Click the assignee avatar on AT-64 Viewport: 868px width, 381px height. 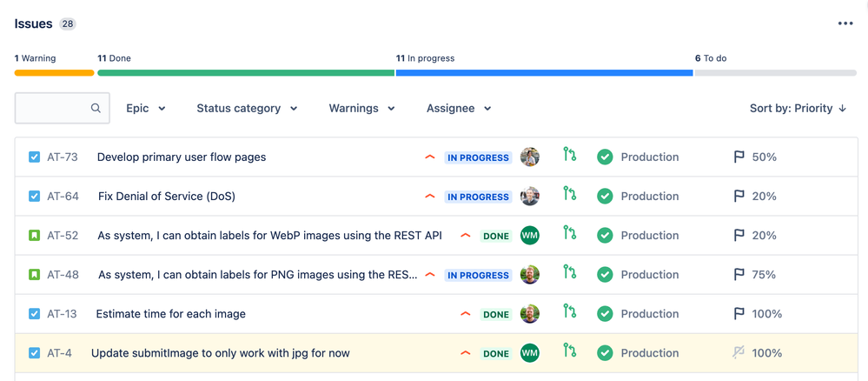pos(530,197)
